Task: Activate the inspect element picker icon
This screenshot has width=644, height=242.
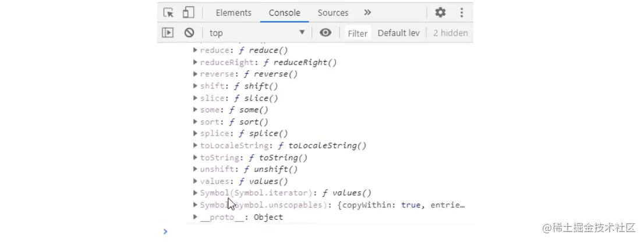Action: pos(169,13)
